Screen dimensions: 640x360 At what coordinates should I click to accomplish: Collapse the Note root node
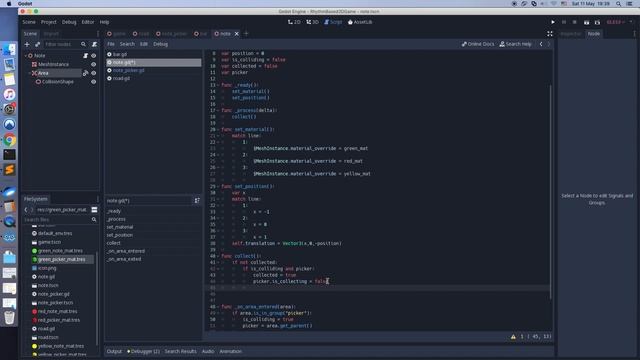coord(25,56)
